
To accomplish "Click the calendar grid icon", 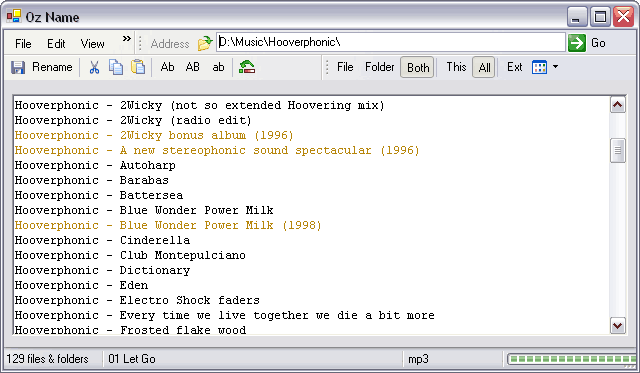I will click(539, 67).
